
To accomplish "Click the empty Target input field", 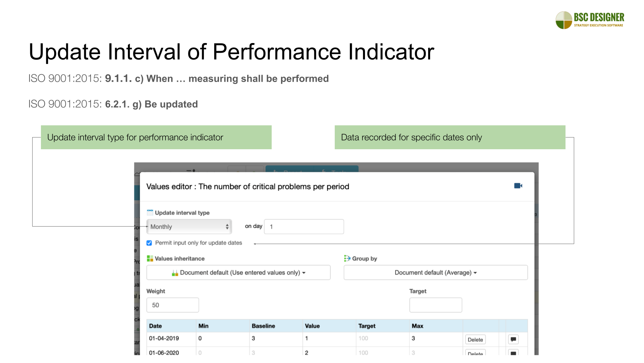I will coord(435,305).
